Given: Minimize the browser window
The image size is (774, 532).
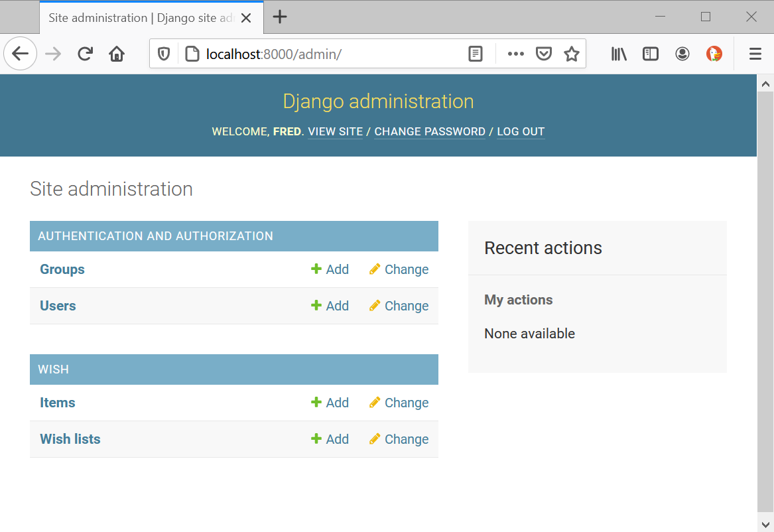Looking at the screenshot, I should point(660,17).
